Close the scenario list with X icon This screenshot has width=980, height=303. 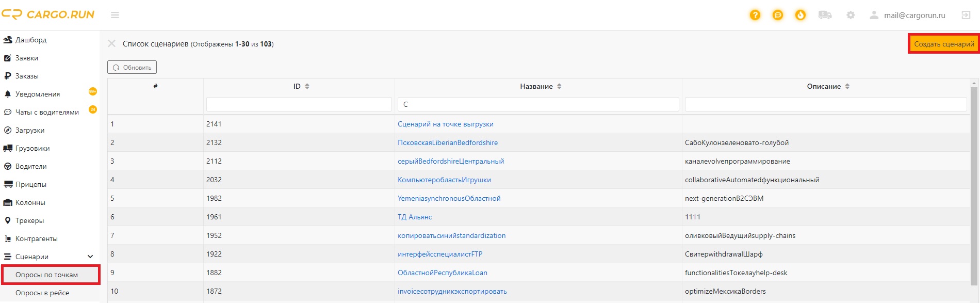click(111, 44)
